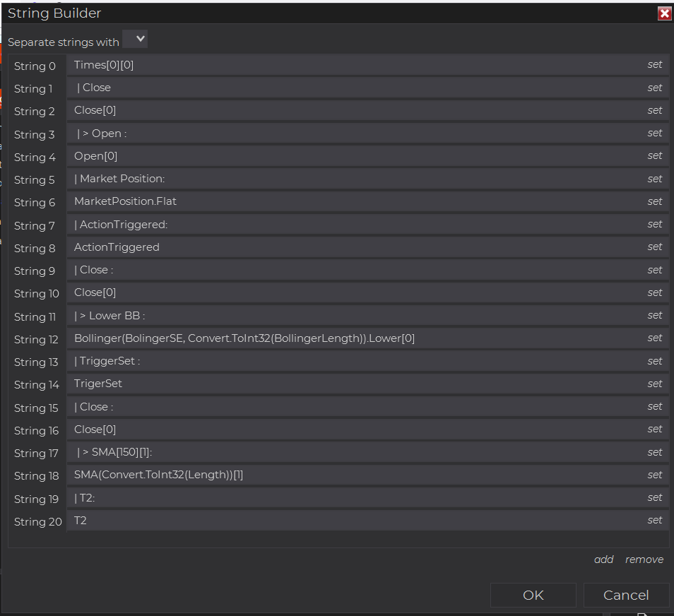This screenshot has height=616, width=674.
Task: Click set link for String 15
Action: [x=655, y=406]
